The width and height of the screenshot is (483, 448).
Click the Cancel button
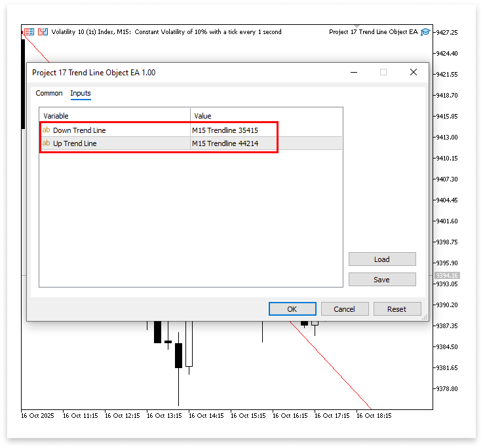(345, 309)
